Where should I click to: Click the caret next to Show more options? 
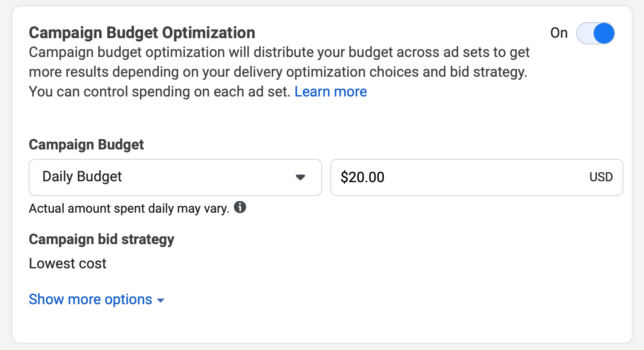161,300
